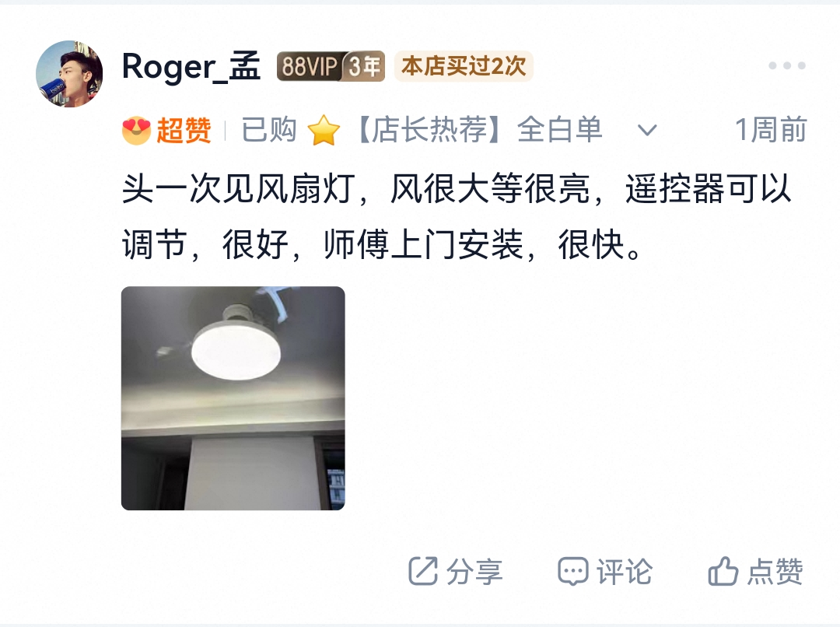Tap the heart-eyes emoji rating icon
This screenshot has height=627, width=840.
pyautogui.click(x=136, y=130)
